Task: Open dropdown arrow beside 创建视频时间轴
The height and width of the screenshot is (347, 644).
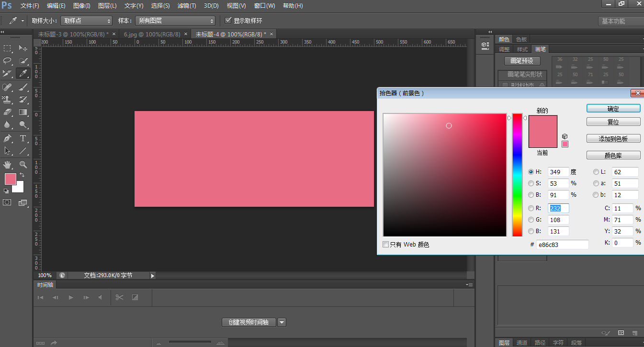Action: (282, 322)
